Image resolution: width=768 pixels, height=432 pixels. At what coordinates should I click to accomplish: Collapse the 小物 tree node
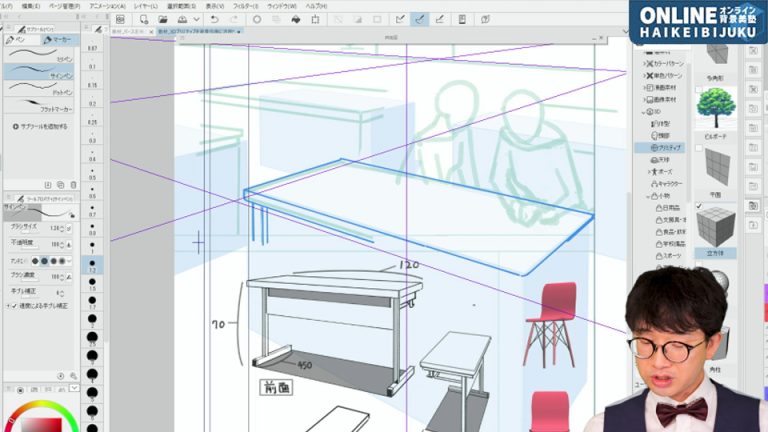click(x=648, y=196)
